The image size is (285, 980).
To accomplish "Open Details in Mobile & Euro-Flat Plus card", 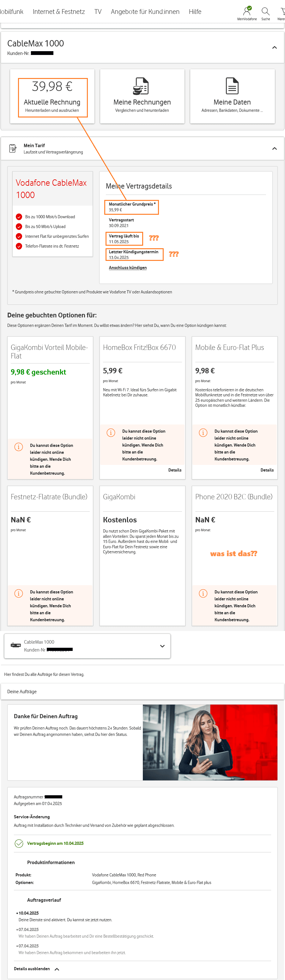I will tap(267, 470).
